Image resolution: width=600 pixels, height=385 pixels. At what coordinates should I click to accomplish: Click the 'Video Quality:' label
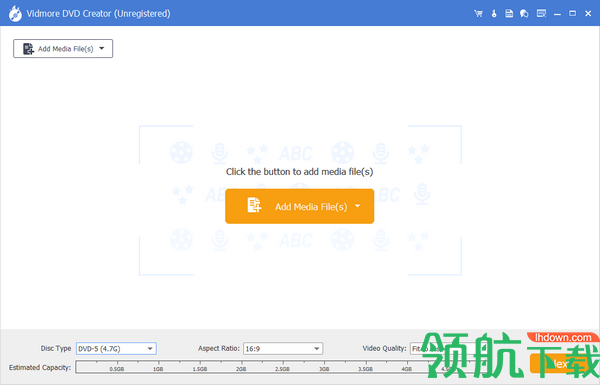[384, 349]
